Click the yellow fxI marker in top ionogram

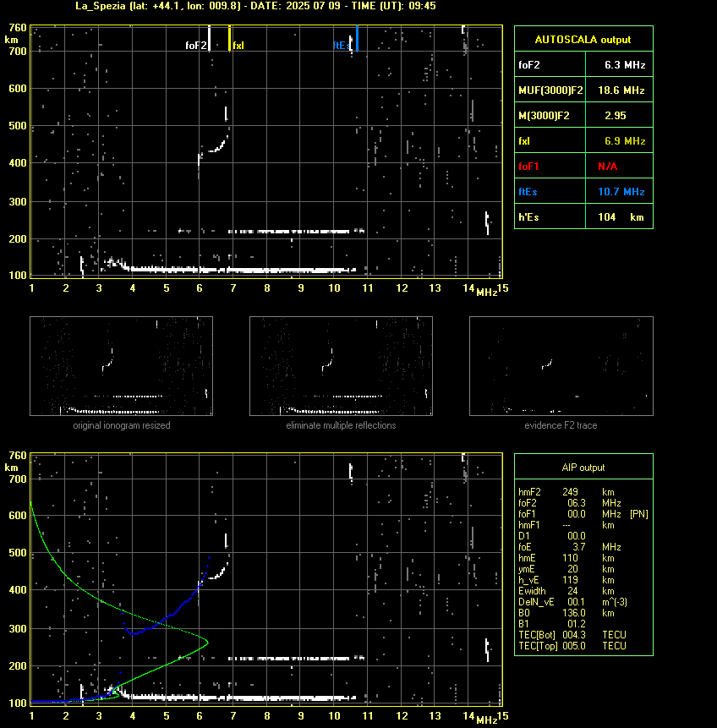point(229,38)
